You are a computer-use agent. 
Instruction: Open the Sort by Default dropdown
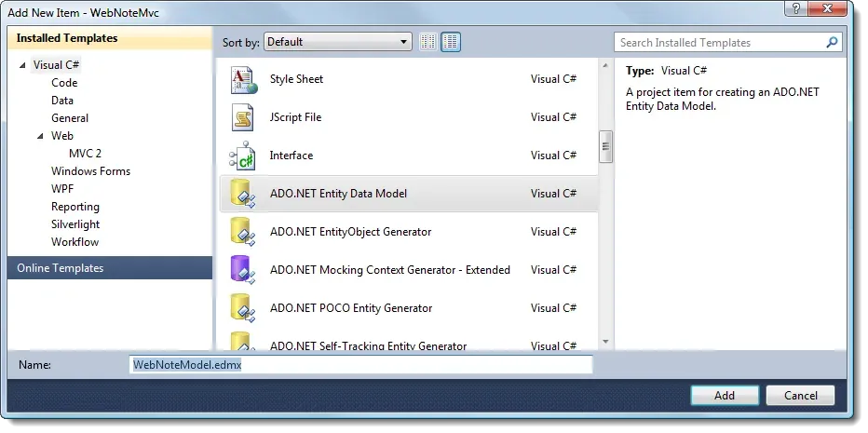[x=338, y=42]
